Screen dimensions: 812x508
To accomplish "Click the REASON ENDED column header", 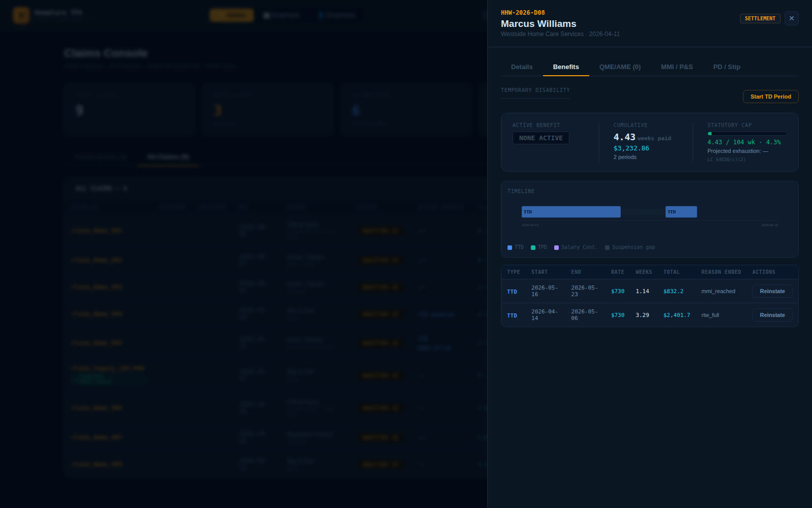I will (721, 272).
